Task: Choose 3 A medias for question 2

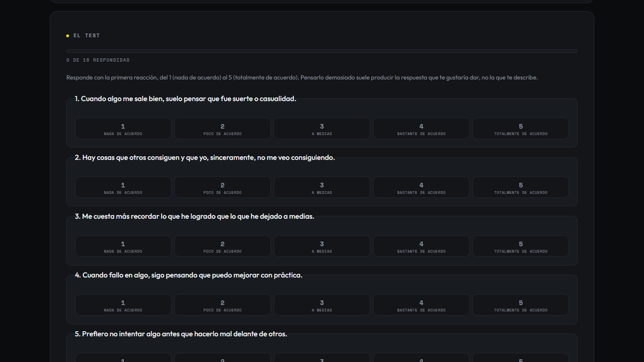Action: 322,187
